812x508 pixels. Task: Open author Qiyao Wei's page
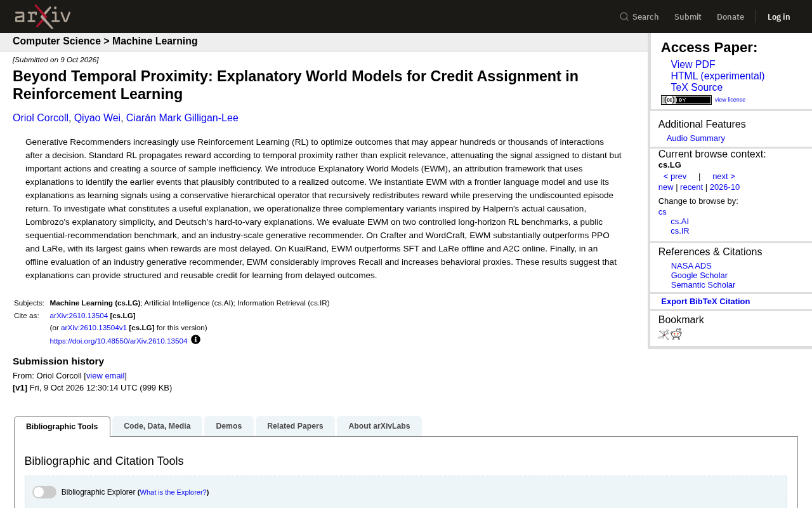[97, 118]
